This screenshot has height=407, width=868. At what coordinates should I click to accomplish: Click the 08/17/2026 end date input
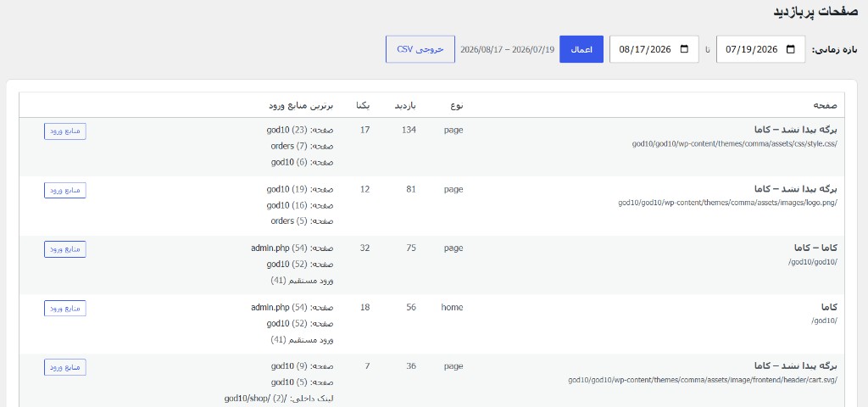[654, 49]
